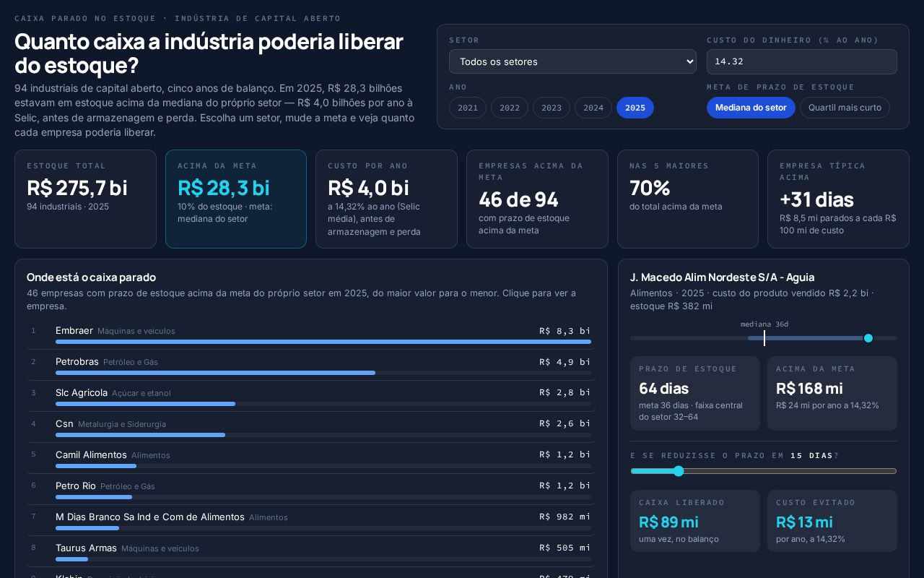The width and height of the screenshot is (924, 578).
Task: Select year 2025
Action: [x=635, y=108]
